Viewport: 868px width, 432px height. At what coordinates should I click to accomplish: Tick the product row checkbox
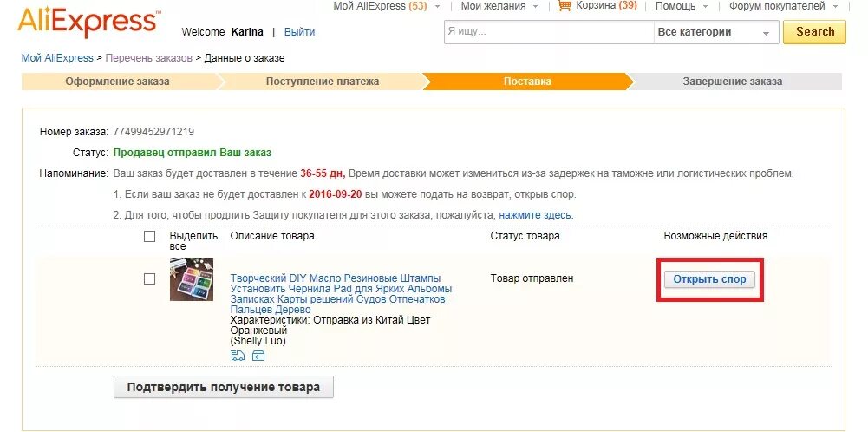coord(150,279)
